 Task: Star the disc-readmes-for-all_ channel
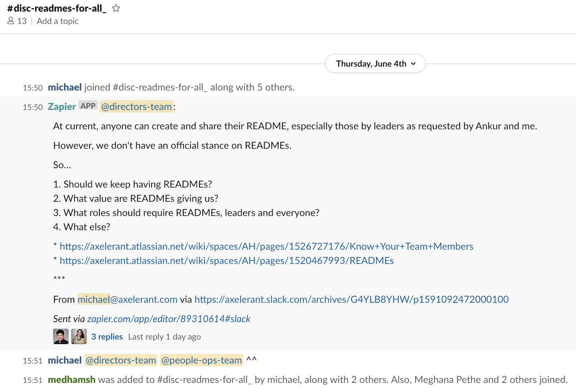(x=116, y=8)
